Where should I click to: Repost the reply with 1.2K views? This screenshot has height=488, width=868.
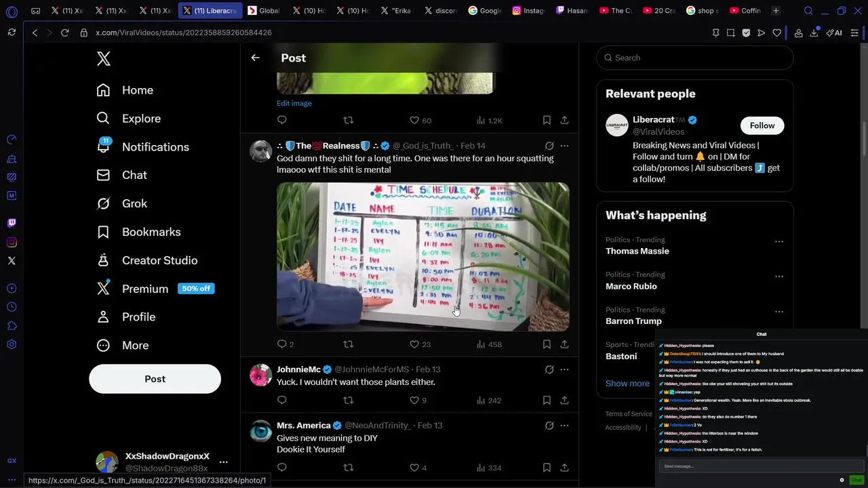coord(348,120)
